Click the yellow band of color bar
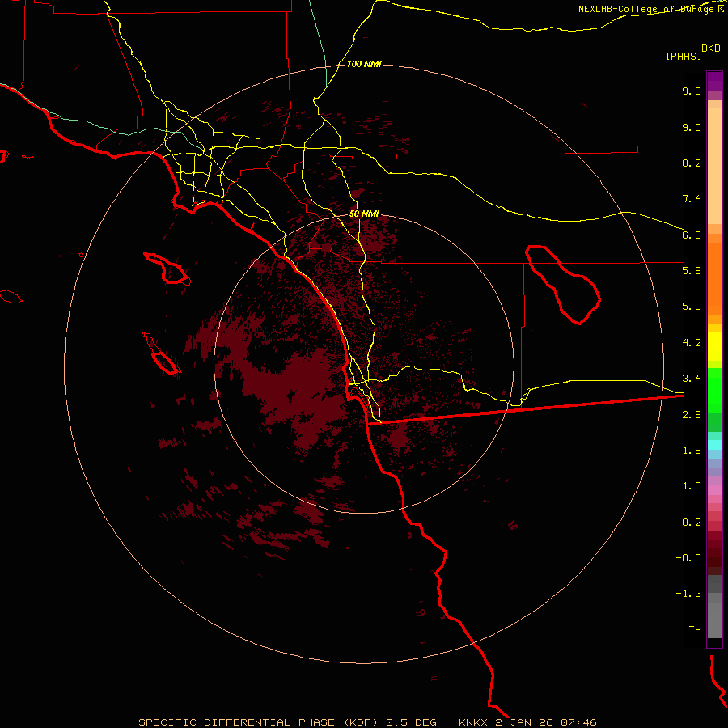 [x=714, y=346]
